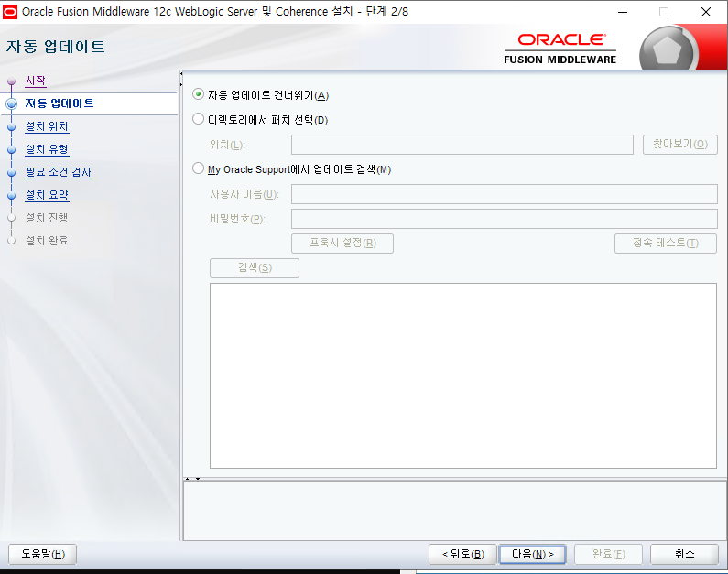
Task: Click the pentagon emblem in the banner
Action: (668, 49)
